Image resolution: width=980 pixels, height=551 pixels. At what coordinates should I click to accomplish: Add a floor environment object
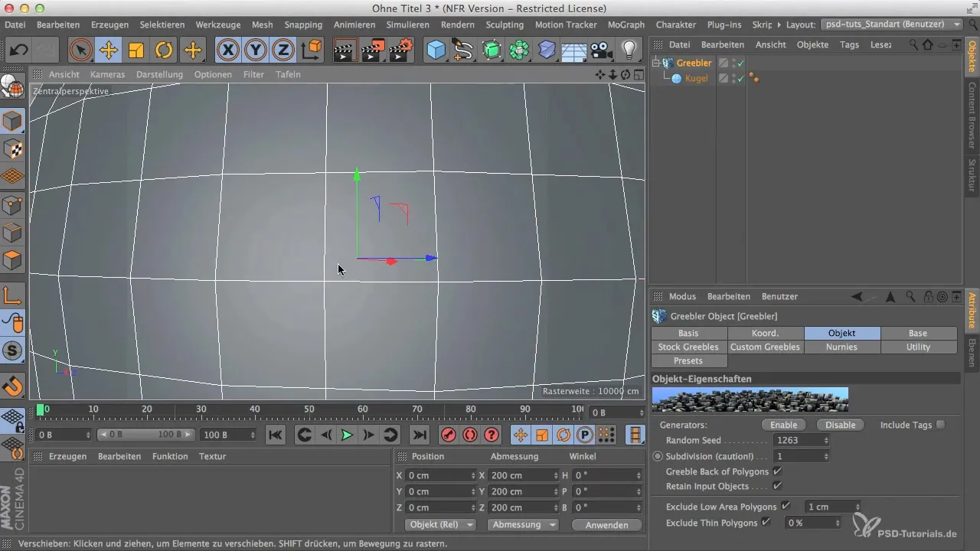coord(574,51)
